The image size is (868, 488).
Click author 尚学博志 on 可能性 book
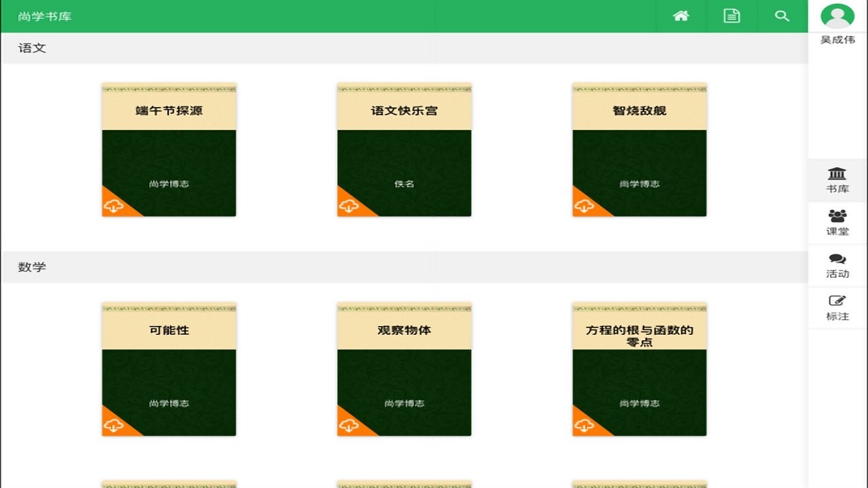(x=169, y=403)
